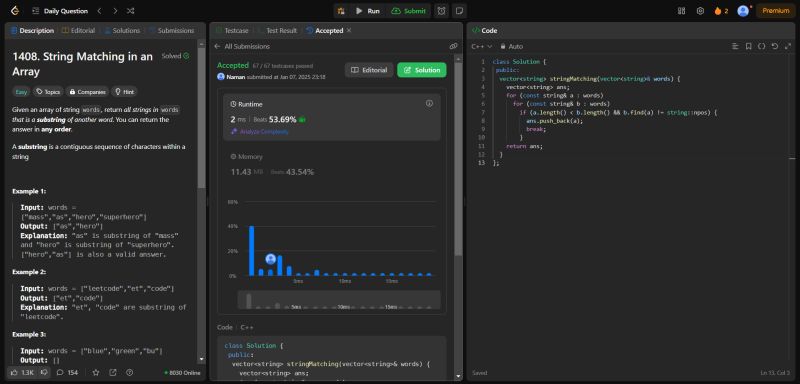800x384 pixels.
Task: Reveal the Hint section
Action: [124, 92]
